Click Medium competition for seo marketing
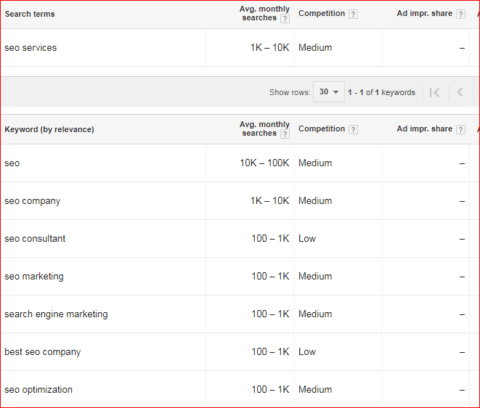Viewport: 480px width, 408px height. [x=315, y=276]
